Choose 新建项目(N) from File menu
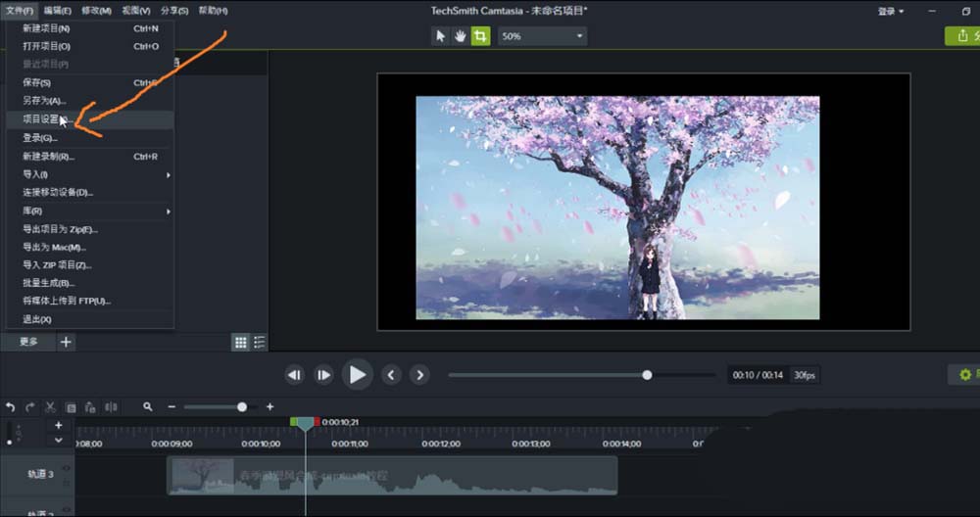The image size is (980, 517). 90,28
